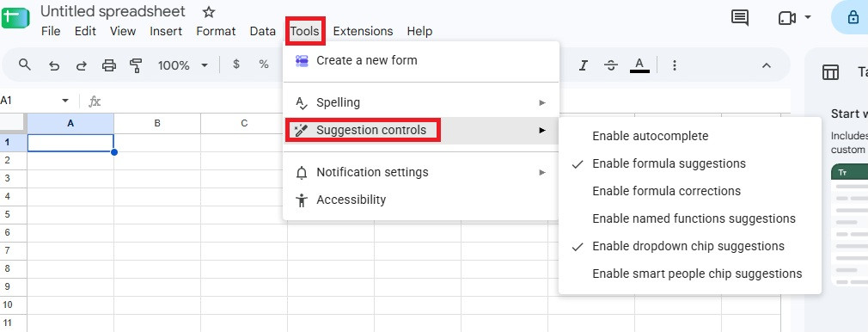Open the Extensions menu
This screenshot has width=868, height=332.
pos(364,31)
